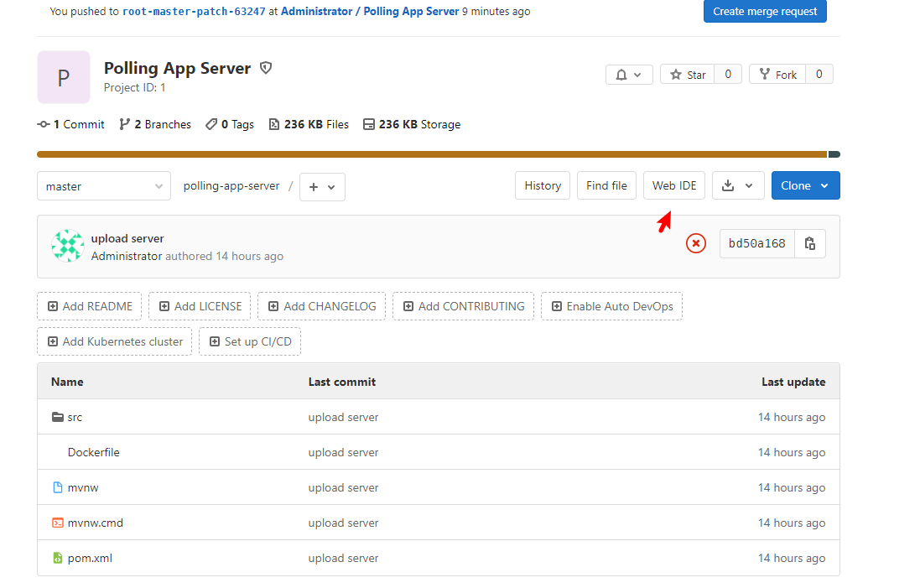Open the upload server commit title link
Screen dimensions: 920x588
point(127,238)
